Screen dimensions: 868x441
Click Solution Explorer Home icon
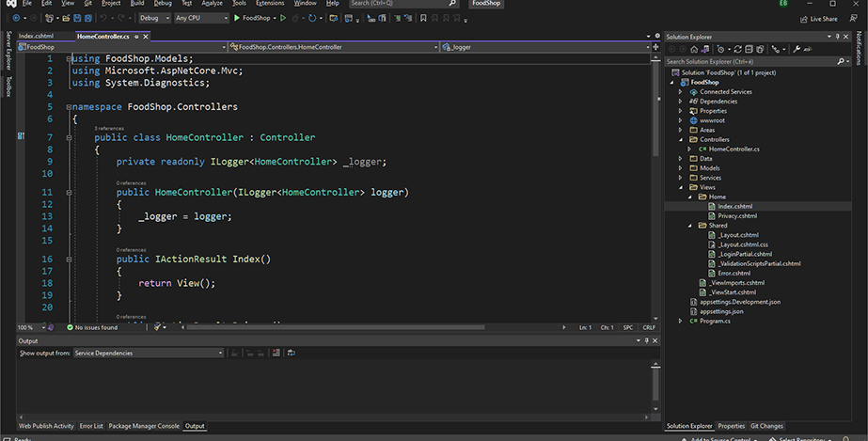(694, 49)
